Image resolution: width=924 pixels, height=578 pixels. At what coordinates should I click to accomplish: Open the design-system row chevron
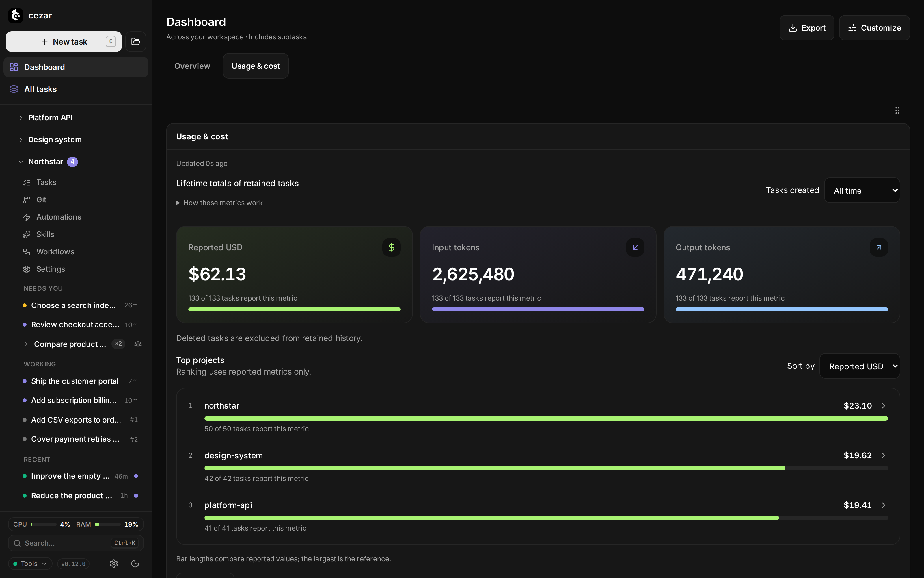point(883,455)
